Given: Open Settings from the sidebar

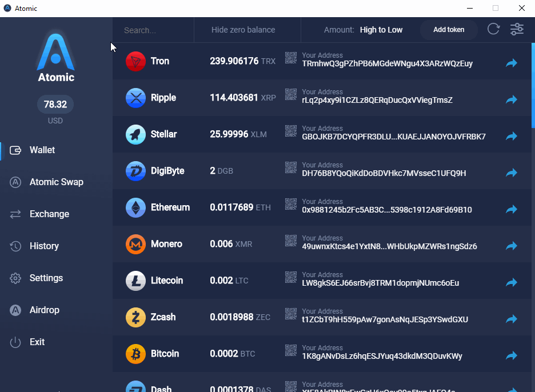Looking at the screenshot, I should pyautogui.click(x=36, y=278).
